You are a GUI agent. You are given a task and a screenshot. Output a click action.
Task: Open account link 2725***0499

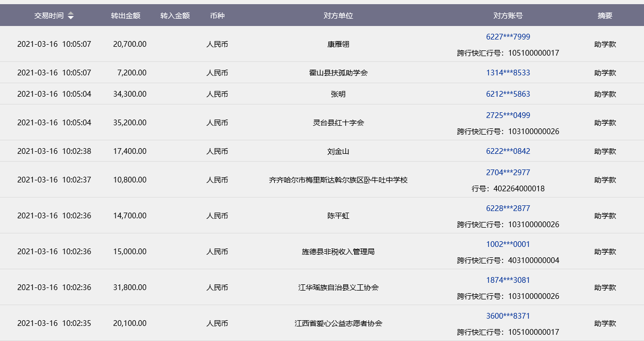(508, 115)
